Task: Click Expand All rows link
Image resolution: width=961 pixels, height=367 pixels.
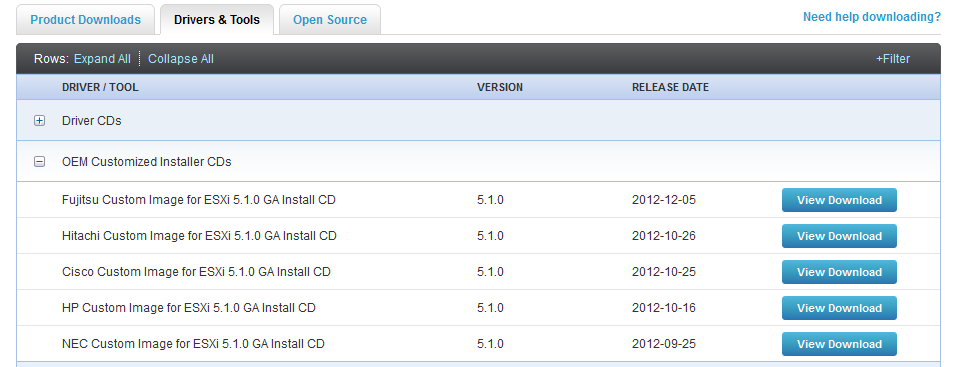Action: coord(102,59)
